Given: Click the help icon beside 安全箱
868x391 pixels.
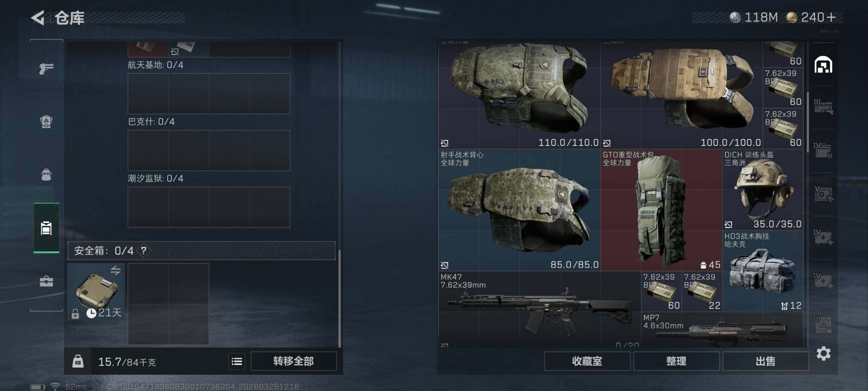Looking at the screenshot, I should click(144, 251).
